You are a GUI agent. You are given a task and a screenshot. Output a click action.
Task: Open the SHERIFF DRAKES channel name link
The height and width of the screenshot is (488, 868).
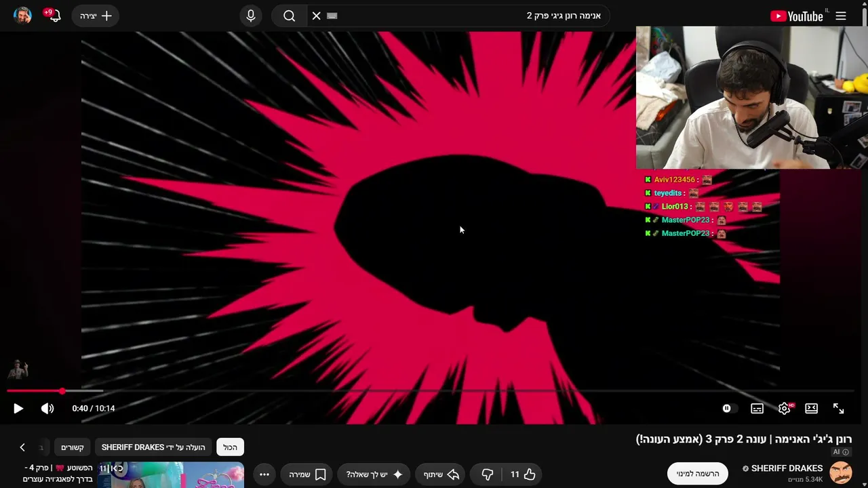pos(787,468)
